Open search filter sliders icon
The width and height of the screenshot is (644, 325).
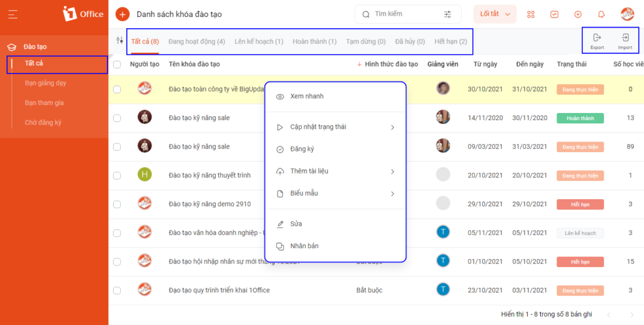coord(448,14)
